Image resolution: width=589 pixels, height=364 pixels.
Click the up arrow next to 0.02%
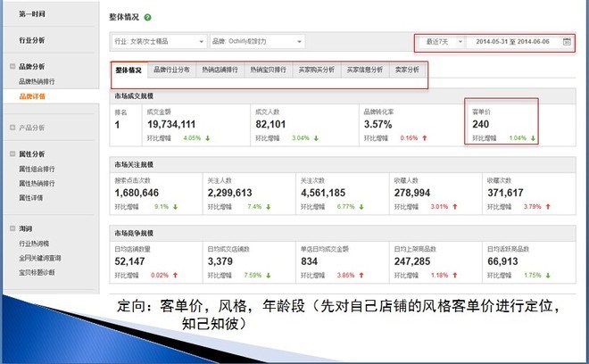(175, 276)
